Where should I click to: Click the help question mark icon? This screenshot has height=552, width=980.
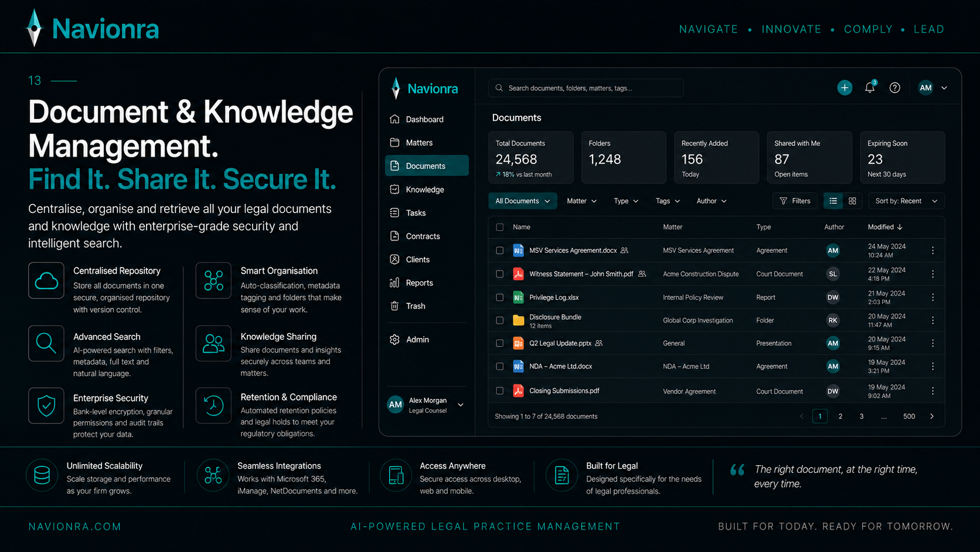[x=894, y=88]
